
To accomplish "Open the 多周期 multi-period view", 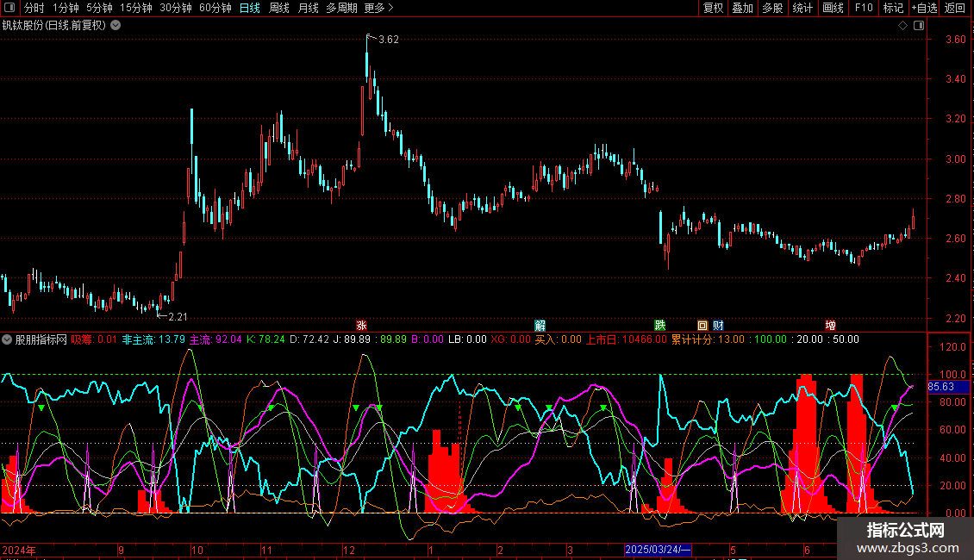I will coord(341,8).
